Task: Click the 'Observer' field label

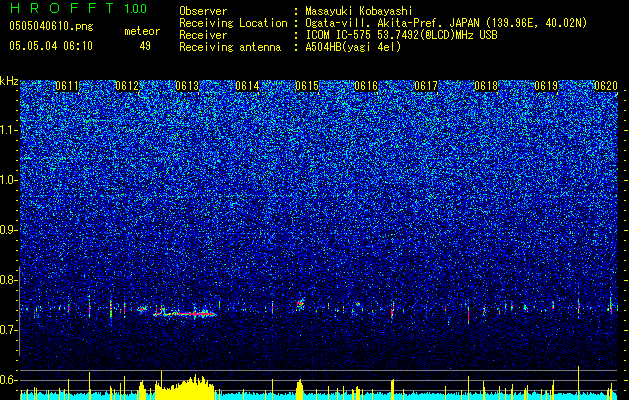Action: [203, 11]
